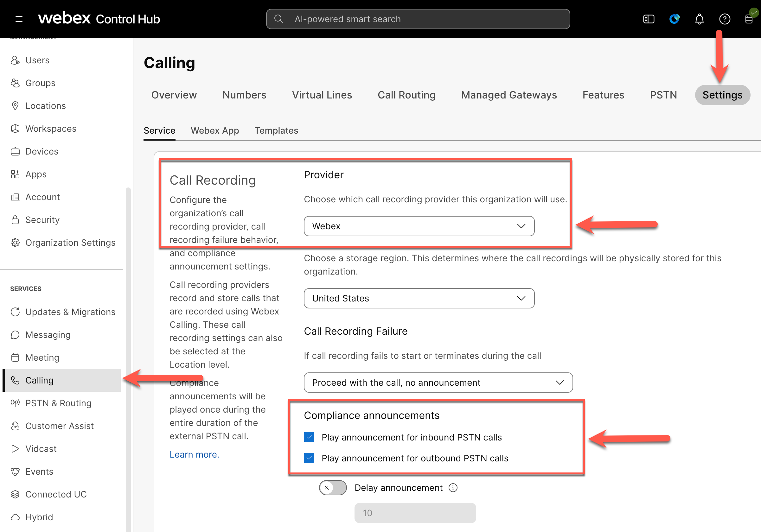Open the PSTN & Routing service

[58, 403]
